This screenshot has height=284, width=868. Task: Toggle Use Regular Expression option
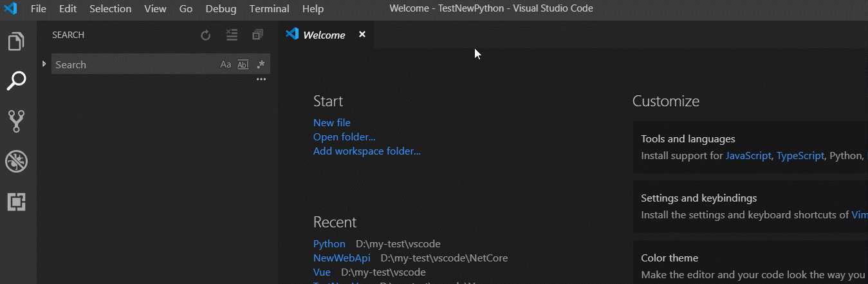[x=261, y=64]
